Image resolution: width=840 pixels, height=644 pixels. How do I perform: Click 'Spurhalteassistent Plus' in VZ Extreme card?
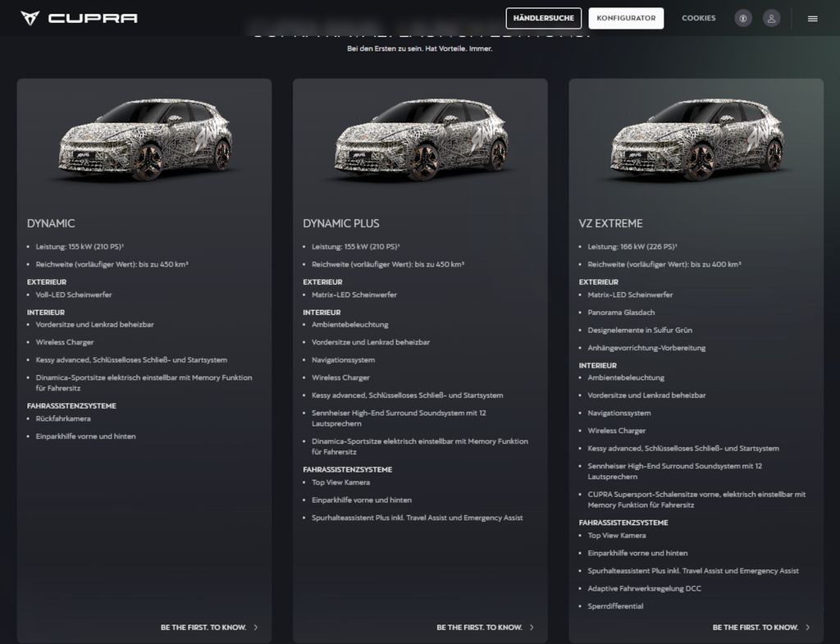[x=693, y=571]
